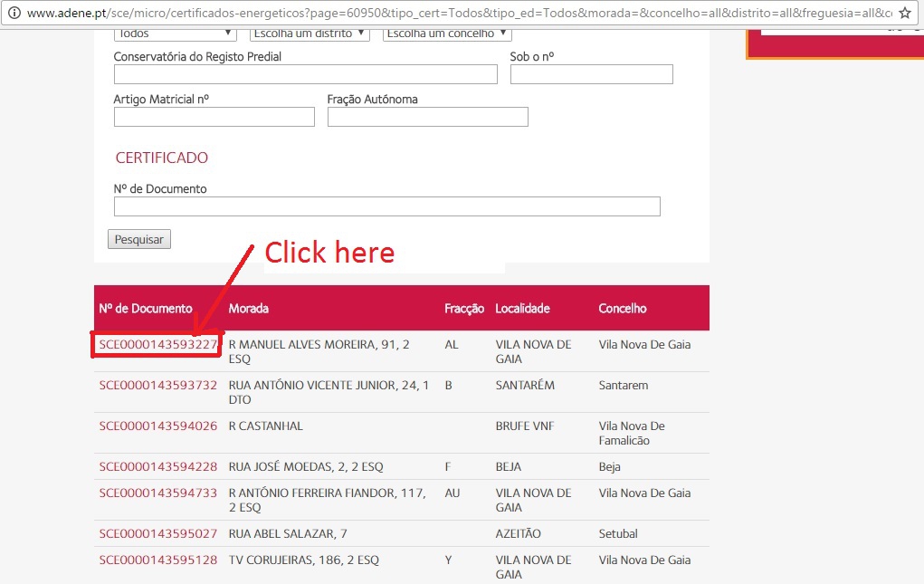Viewport: 924px width, 584px height.
Task: Click the Pesquisar button
Action: point(139,239)
